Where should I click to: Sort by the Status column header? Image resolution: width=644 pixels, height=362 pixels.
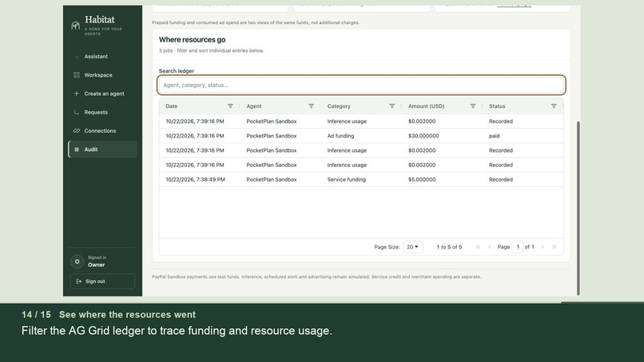click(497, 106)
